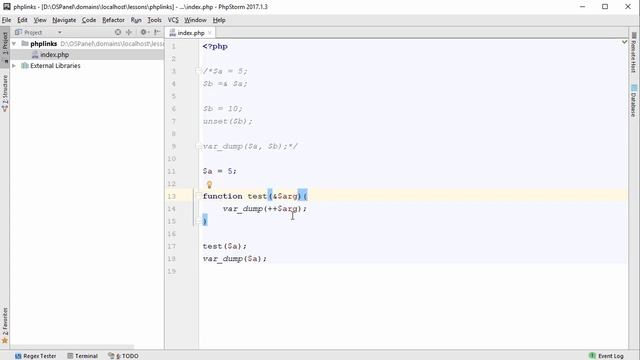Open the Tools menu
This screenshot has width=640, height=360.
[154, 20]
